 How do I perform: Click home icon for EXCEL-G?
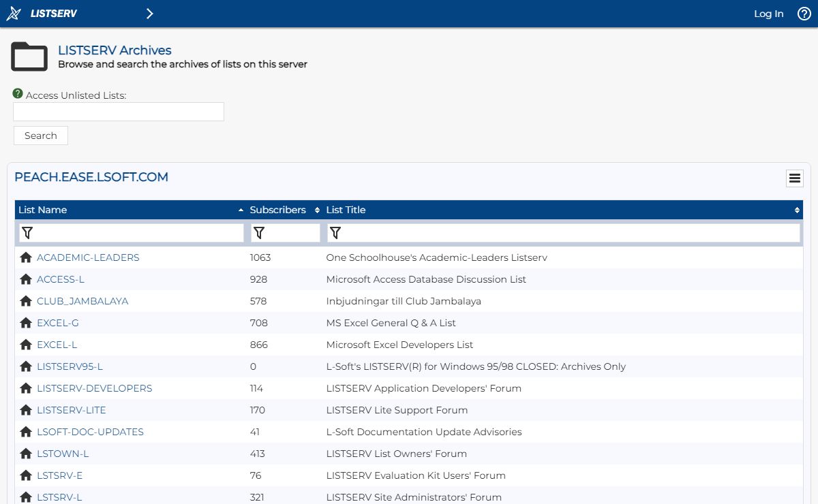pos(26,323)
